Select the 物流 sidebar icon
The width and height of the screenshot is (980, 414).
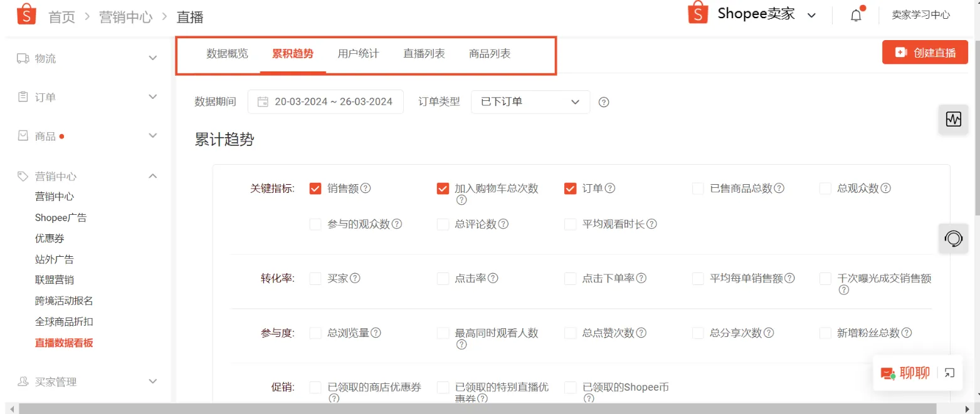coord(23,58)
